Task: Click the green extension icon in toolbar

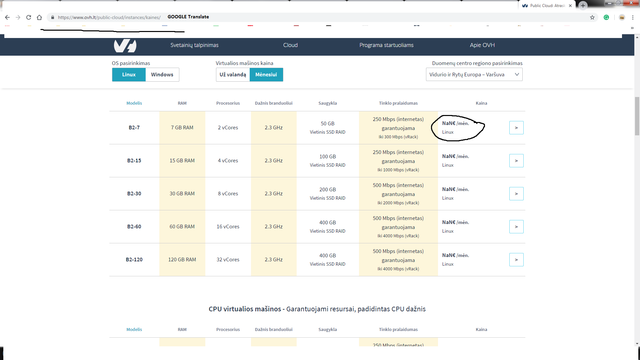Action: (x=606, y=17)
